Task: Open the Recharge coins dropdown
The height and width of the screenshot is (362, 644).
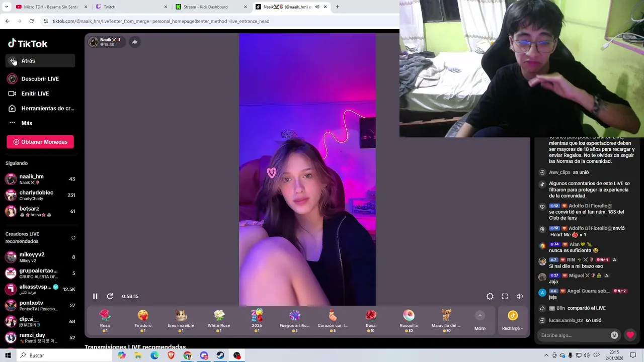Action: pos(513,321)
